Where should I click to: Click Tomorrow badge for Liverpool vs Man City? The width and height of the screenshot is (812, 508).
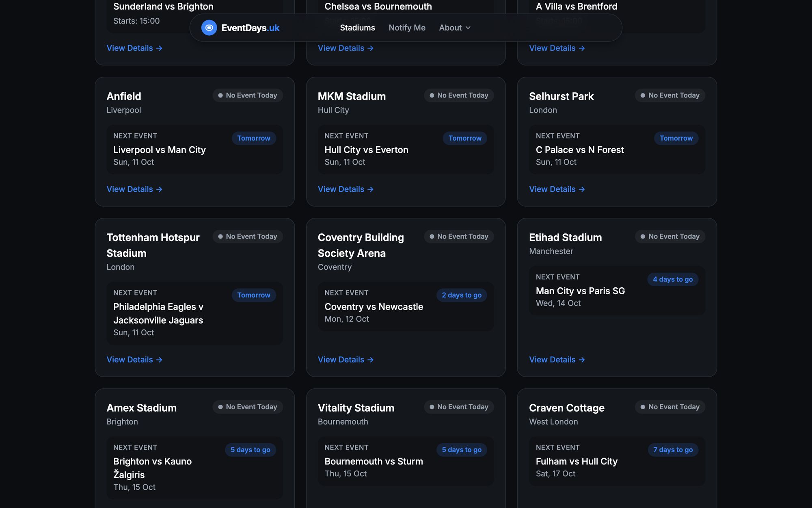[254, 138]
